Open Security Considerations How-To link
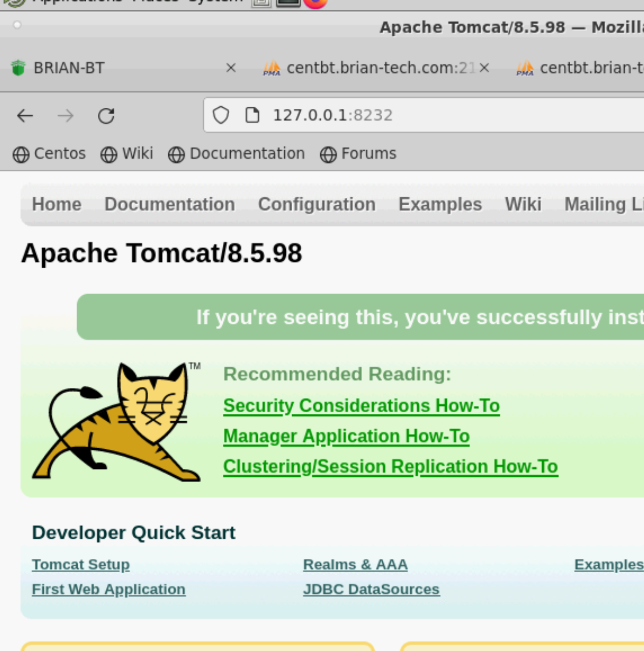Viewport: 644px width, 651px height. [362, 406]
